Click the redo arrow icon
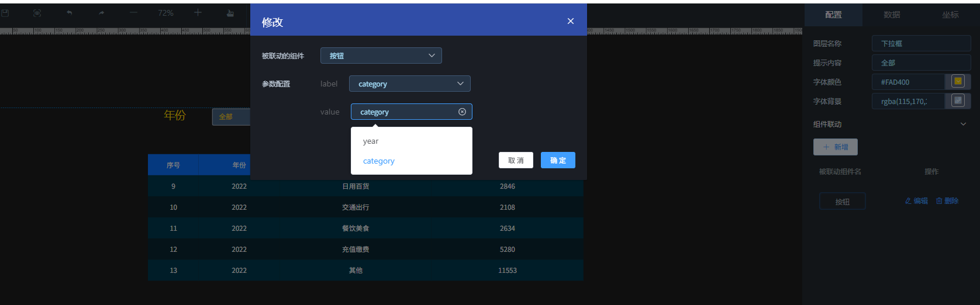Viewport: 980px width, 305px height. pyautogui.click(x=102, y=13)
